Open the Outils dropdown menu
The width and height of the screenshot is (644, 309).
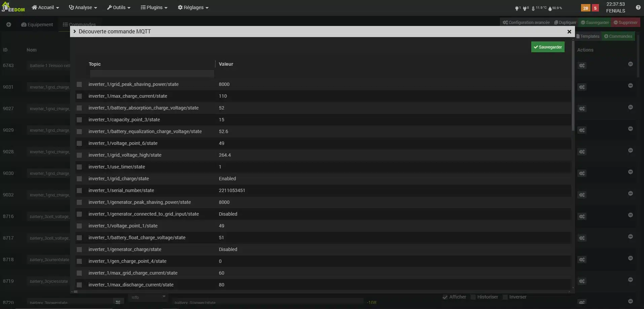[x=118, y=7]
